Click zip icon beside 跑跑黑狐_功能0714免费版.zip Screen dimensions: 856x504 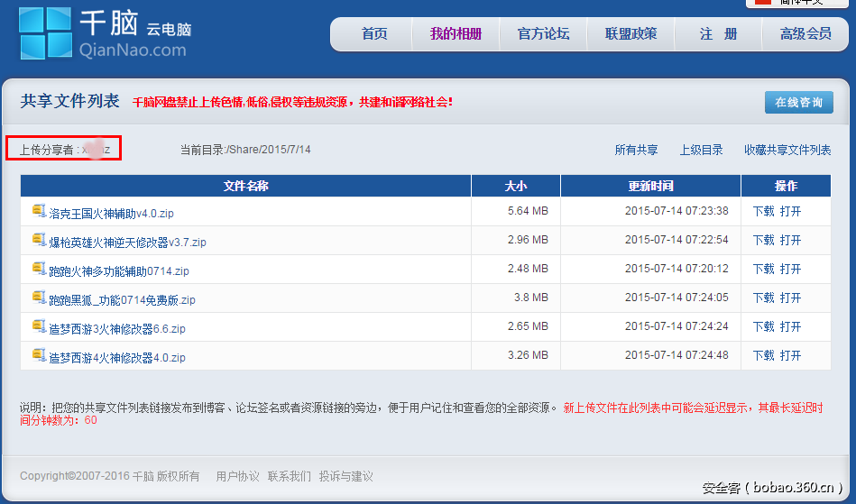click(39, 298)
